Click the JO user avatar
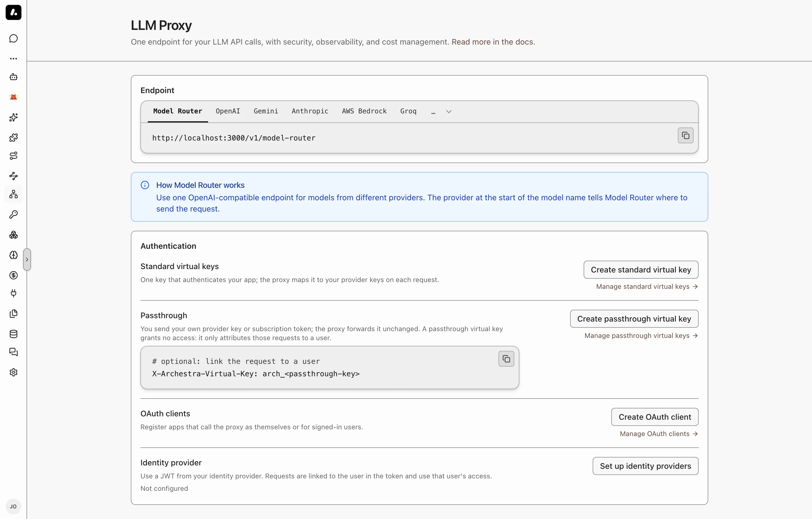Screen dimensions: 812x519 [x=14, y=507]
